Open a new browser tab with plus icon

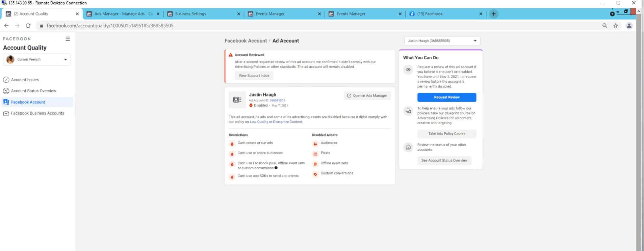tap(493, 14)
